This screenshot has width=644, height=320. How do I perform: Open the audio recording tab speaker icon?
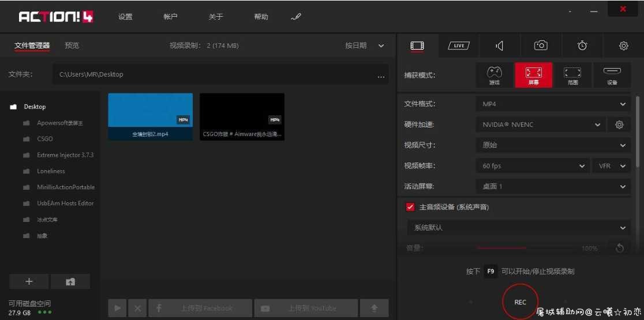pos(499,46)
